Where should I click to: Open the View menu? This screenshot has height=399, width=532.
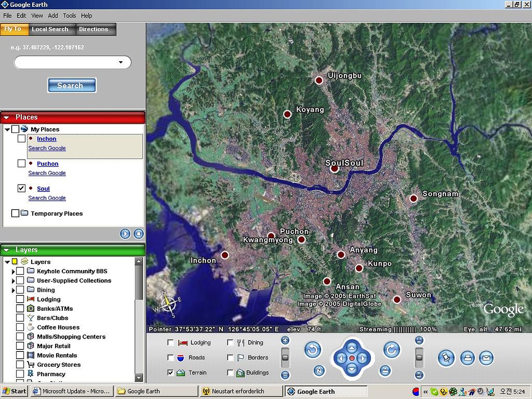(37, 16)
